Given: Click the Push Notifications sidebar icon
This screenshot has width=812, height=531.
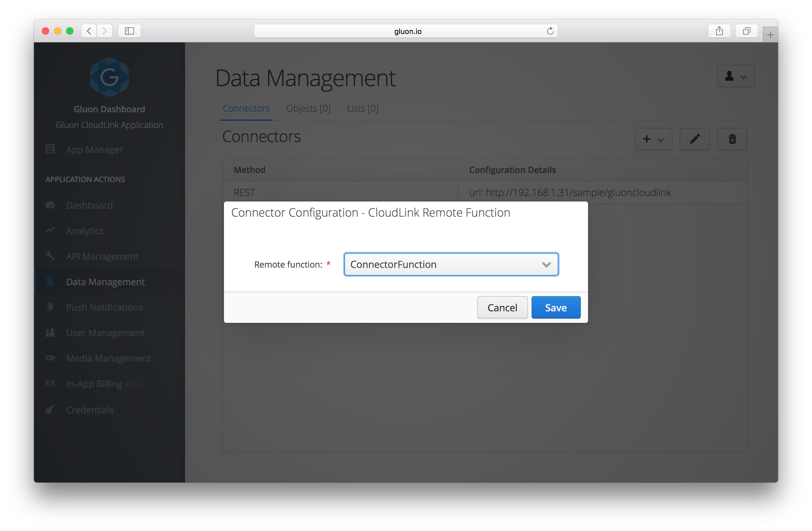Looking at the screenshot, I should pyautogui.click(x=50, y=307).
